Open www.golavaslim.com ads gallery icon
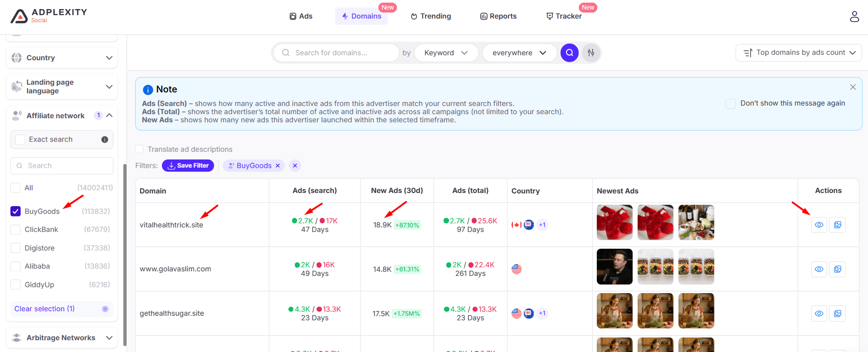The image size is (868, 352). point(838,269)
